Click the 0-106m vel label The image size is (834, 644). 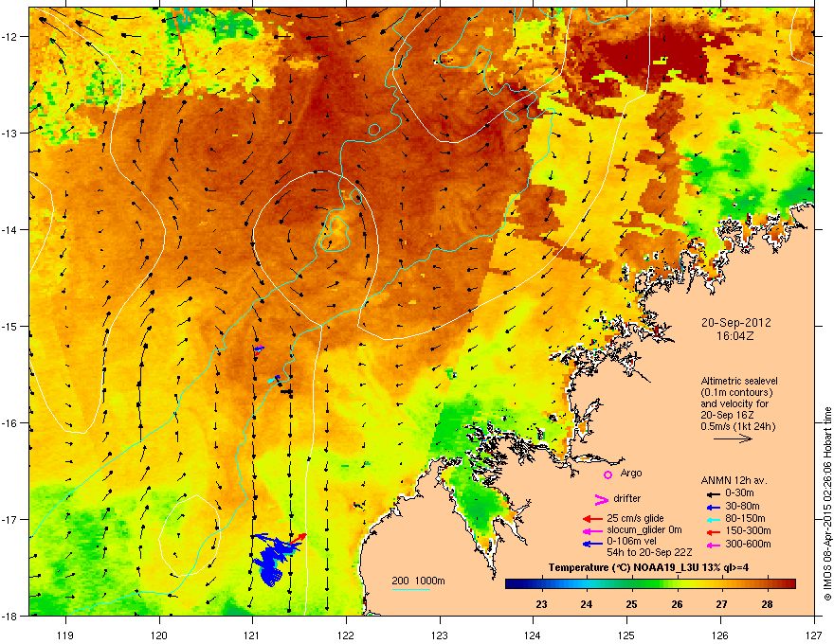pos(632,542)
